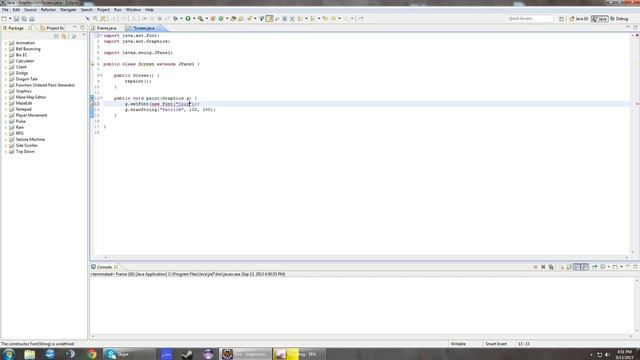Viewport: 640px width, 360px height.
Task: Click the Save All toolbar icon
Action: (24, 19)
